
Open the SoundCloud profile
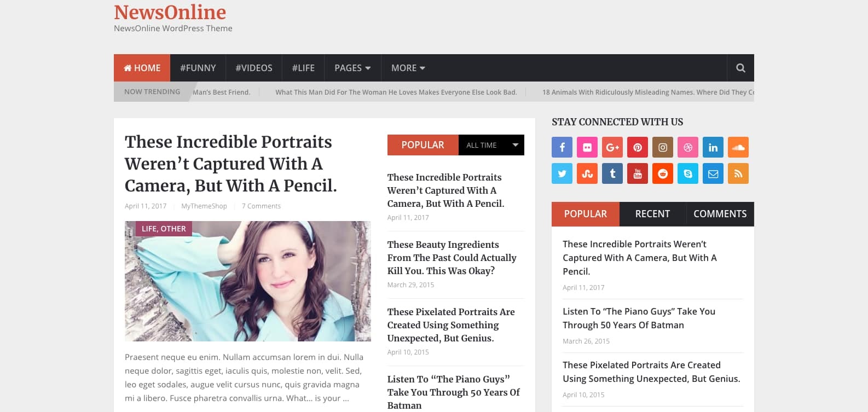738,147
